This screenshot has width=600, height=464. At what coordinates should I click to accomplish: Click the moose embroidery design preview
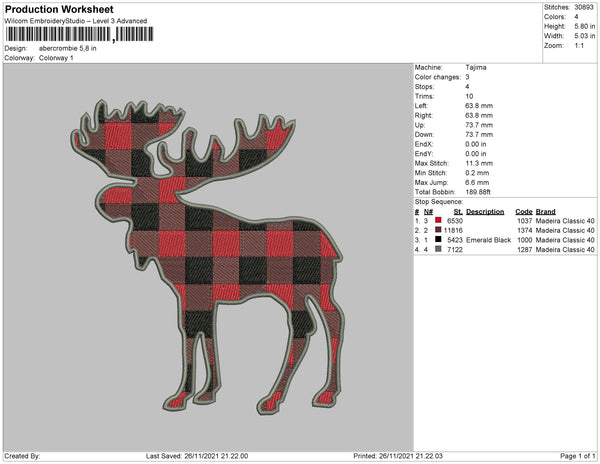(208, 257)
